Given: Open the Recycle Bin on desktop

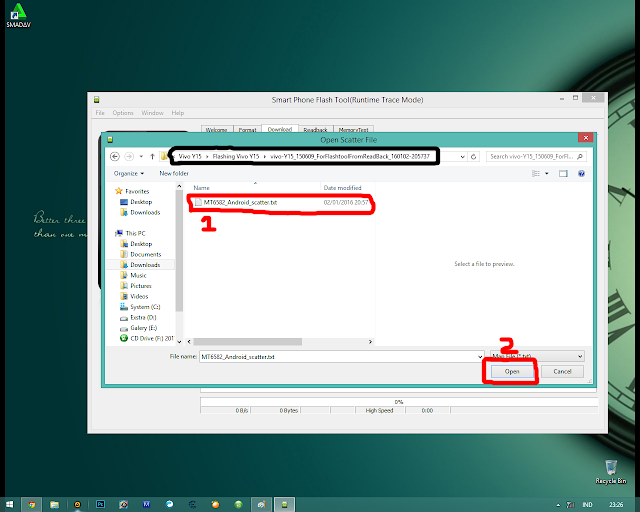Looking at the screenshot, I should tap(611, 472).
